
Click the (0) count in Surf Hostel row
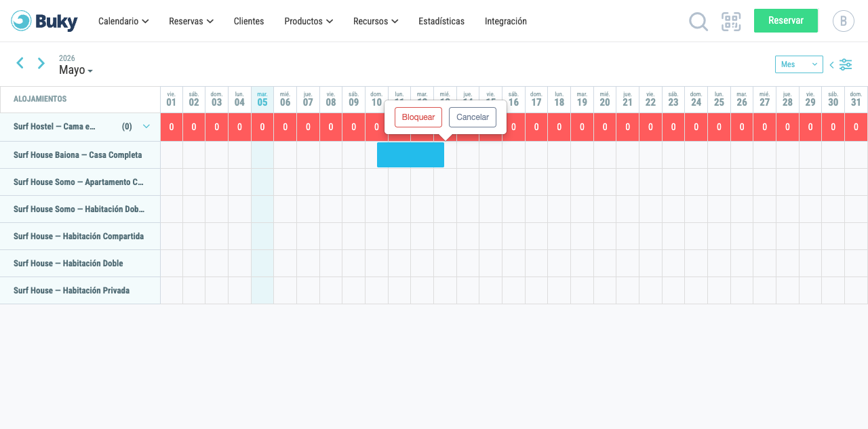coord(127,126)
